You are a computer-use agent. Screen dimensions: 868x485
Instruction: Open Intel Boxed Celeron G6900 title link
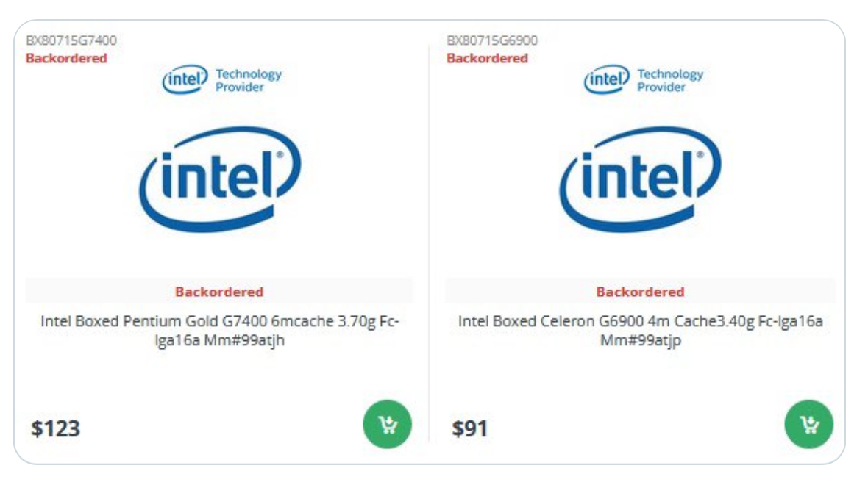(640, 322)
